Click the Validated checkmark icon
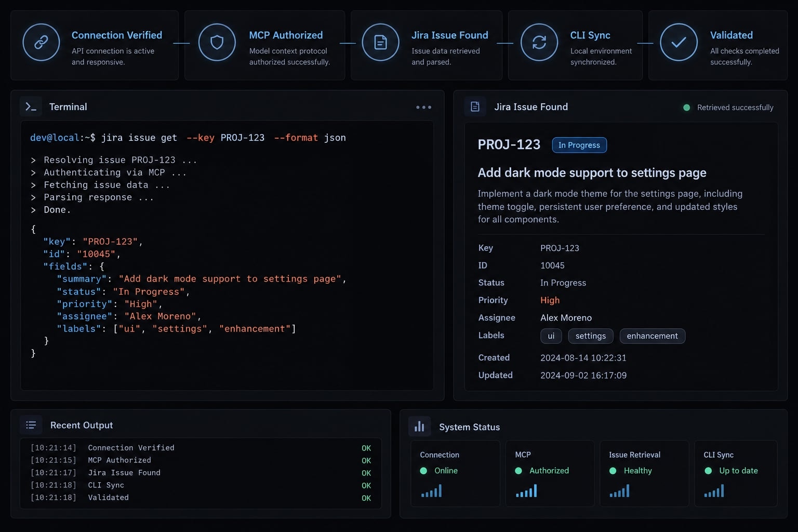This screenshot has height=532, width=798. tap(679, 42)
